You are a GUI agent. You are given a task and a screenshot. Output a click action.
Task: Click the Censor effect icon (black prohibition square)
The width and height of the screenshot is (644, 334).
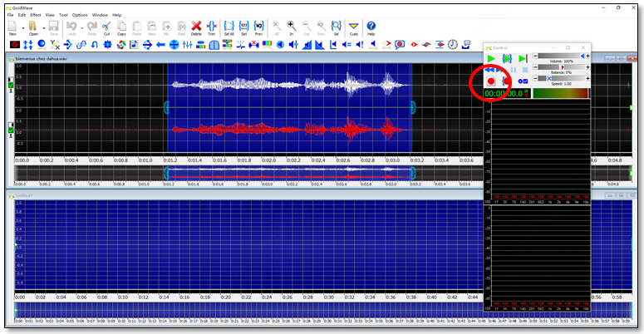point(15,44)
